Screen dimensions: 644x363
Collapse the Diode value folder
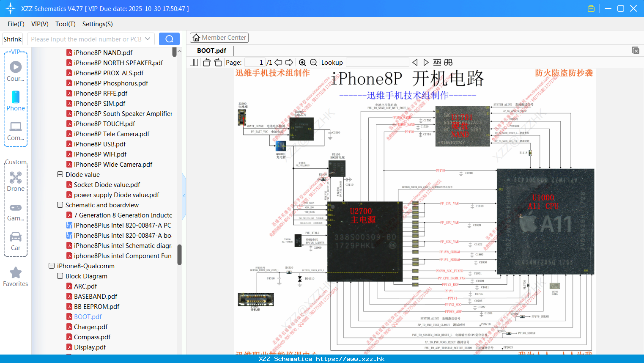point(60,174)
